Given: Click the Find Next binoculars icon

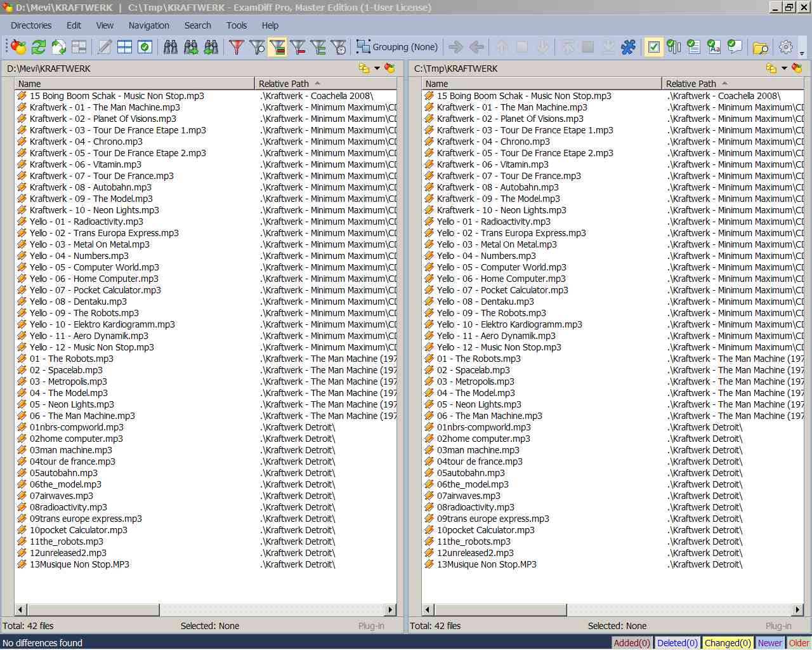Looking at the screenshot, I should (x=191, y=47).
